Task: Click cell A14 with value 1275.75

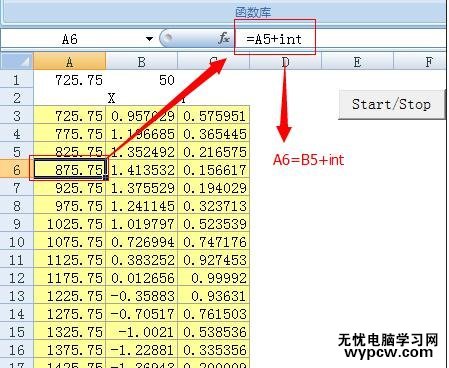Action: [x=70, y=314]
